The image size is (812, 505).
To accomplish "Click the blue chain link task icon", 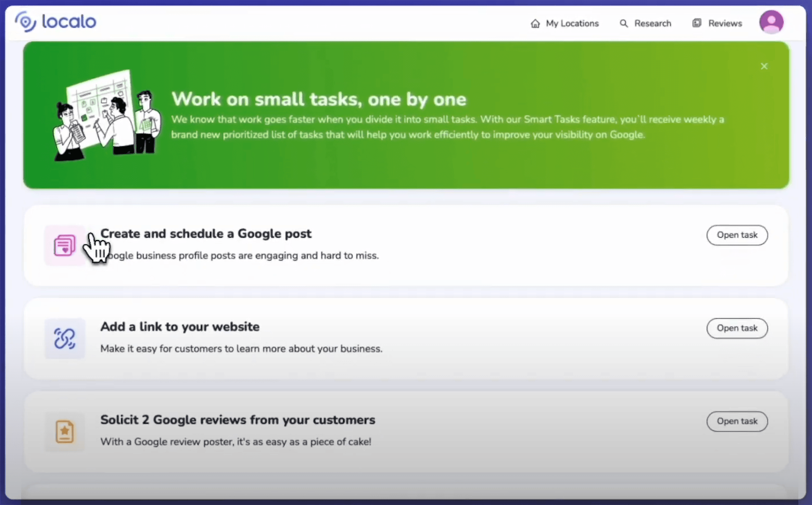I will [65, 338].
